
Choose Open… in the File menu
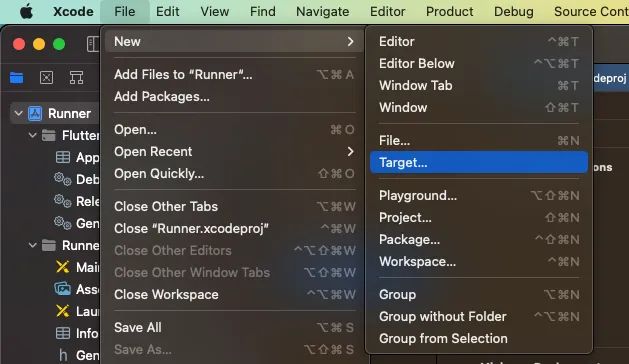234,130
